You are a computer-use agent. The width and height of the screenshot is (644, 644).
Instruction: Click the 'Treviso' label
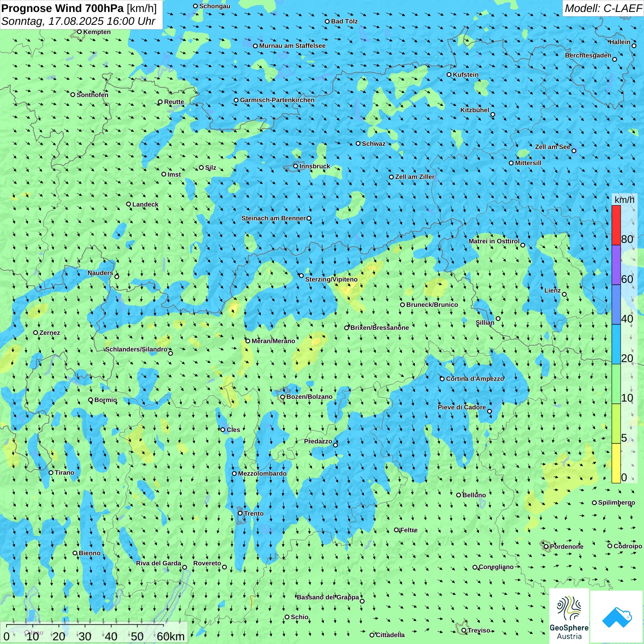click(x=479, y=630)
